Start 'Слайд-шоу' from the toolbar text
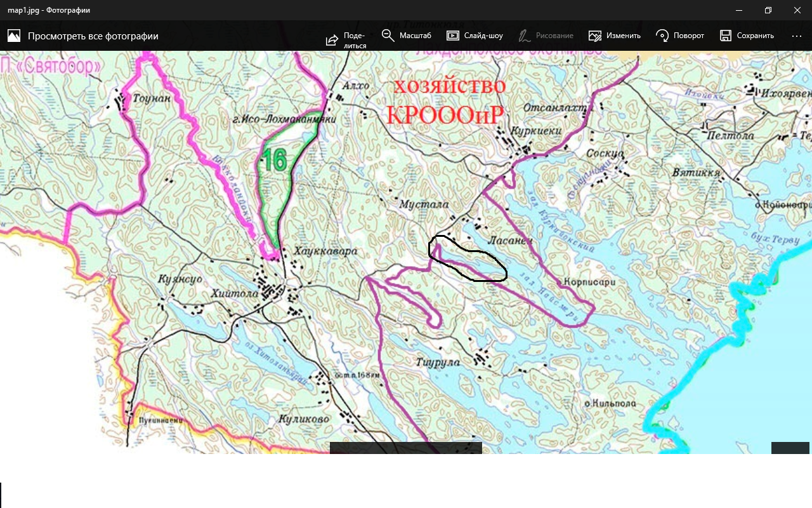 click(483, 36)
